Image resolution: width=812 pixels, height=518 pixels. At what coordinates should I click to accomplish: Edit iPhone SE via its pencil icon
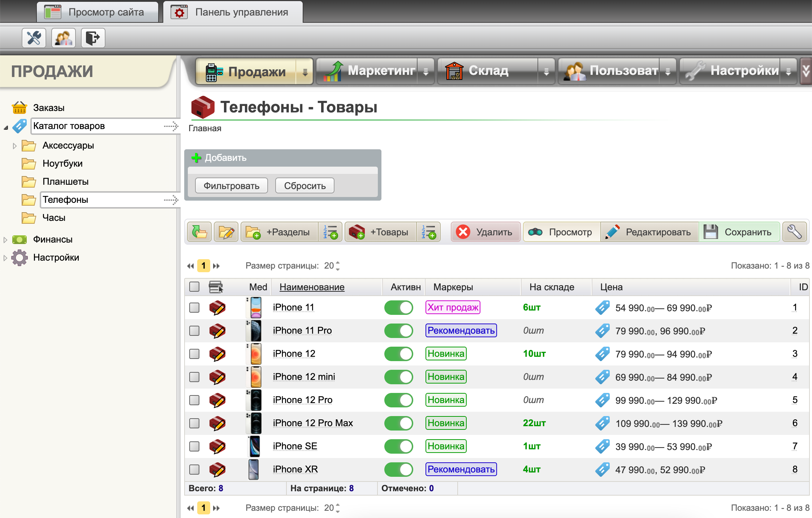click(217, 446)
